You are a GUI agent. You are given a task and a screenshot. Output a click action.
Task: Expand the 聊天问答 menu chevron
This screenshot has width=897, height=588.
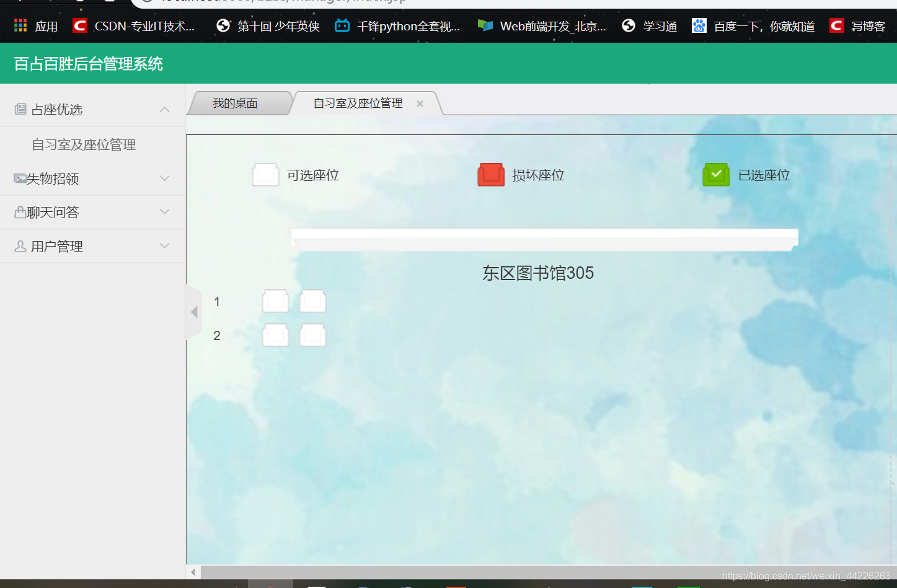[164, 212]
